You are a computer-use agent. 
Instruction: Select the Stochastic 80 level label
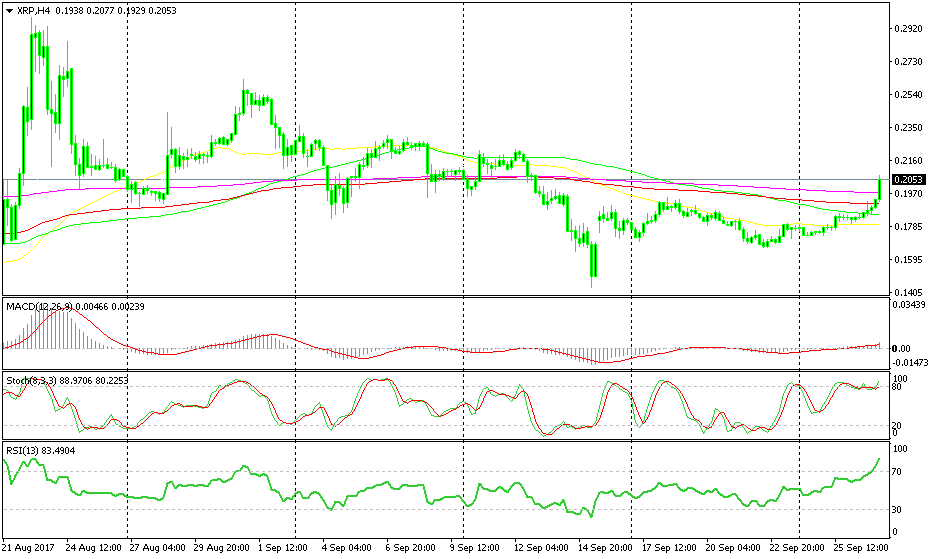pyautogui.click(x=897, y=387)
